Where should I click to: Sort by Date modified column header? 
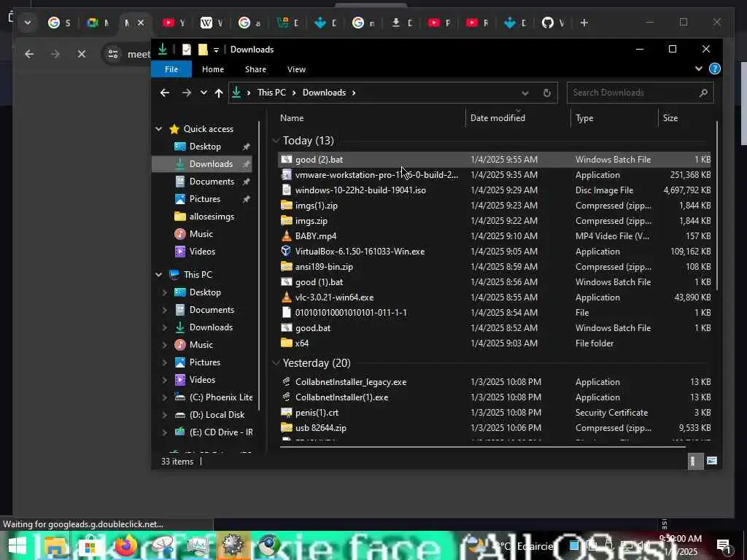[x=498, y=118]
